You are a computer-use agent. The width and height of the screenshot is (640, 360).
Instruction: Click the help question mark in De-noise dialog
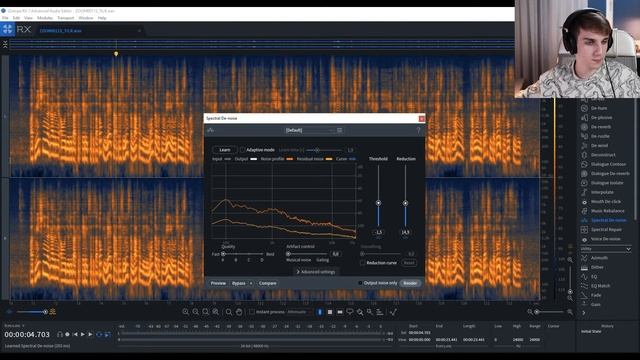[x=418, y=130]
